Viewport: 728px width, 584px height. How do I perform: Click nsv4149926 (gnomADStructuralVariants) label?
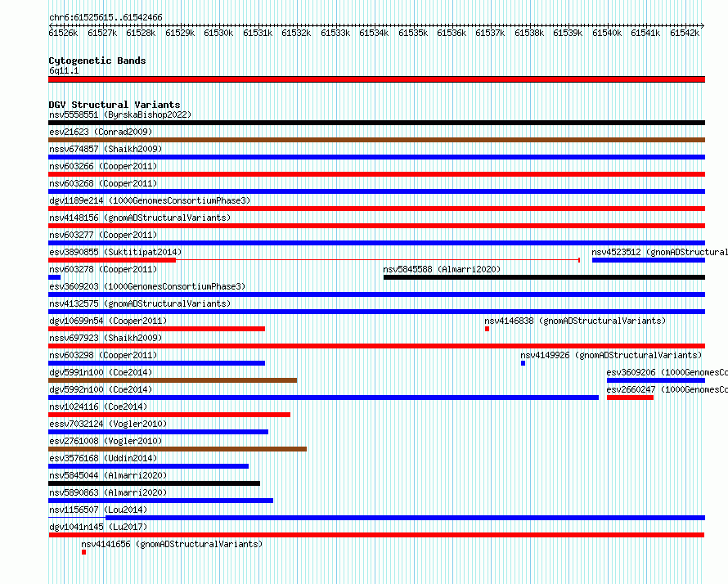click(x=611, y=355)
